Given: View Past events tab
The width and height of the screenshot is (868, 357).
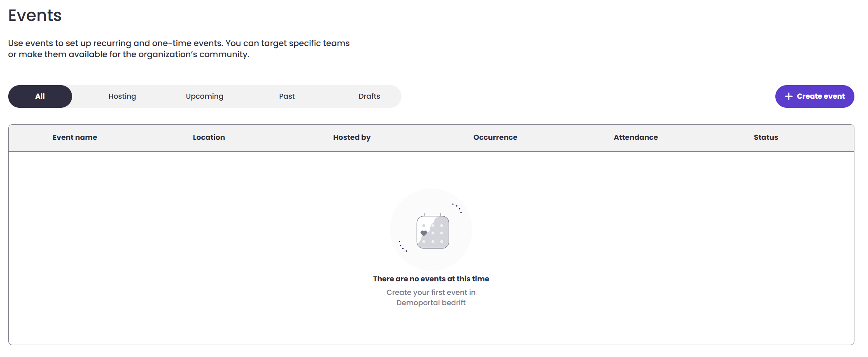Looking at the screenshot, I should pos(287,96).
